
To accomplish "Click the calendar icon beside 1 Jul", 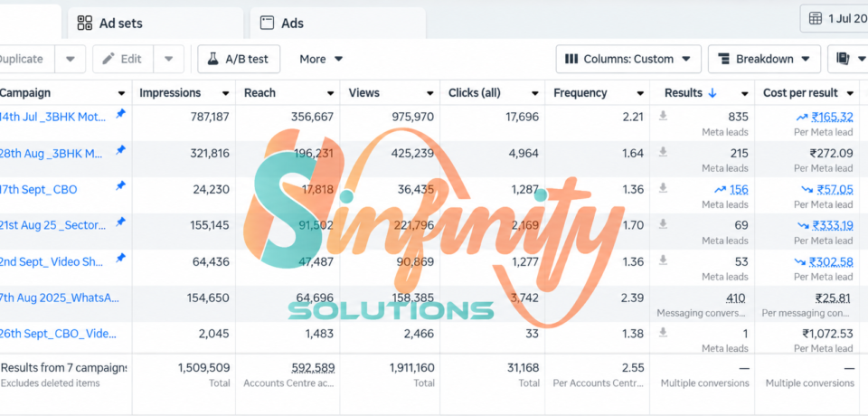I will click(816, 18).
